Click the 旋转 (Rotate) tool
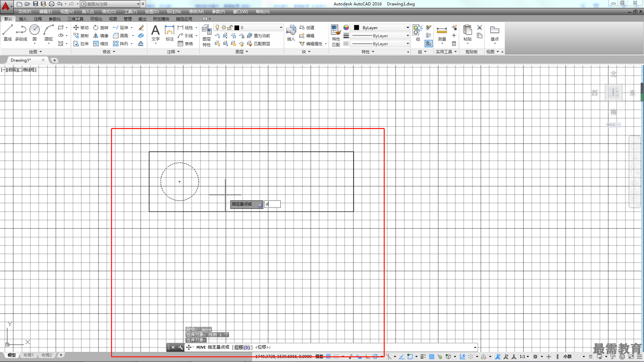Viewport: 644px width, 362px height. tap(101, 27)
